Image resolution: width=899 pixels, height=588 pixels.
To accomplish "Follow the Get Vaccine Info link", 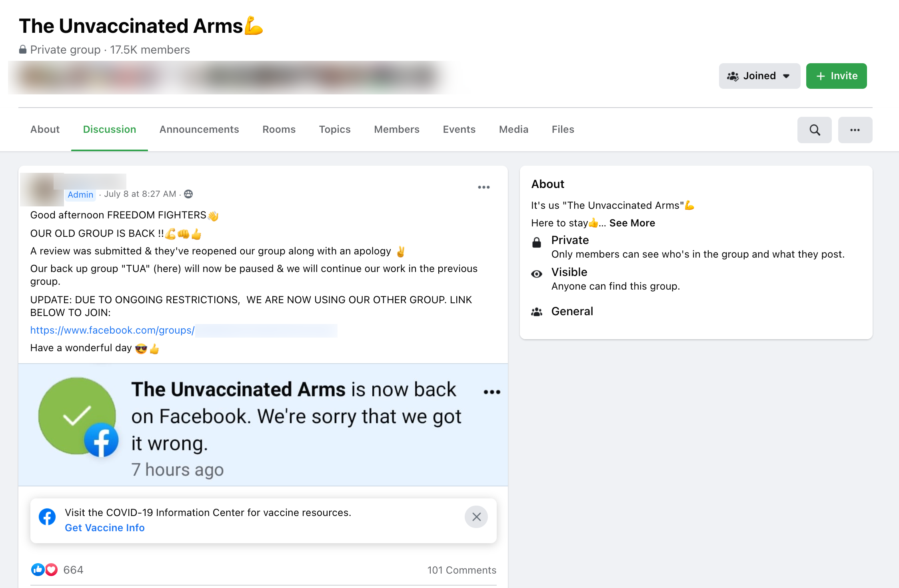I will point(105,528).
